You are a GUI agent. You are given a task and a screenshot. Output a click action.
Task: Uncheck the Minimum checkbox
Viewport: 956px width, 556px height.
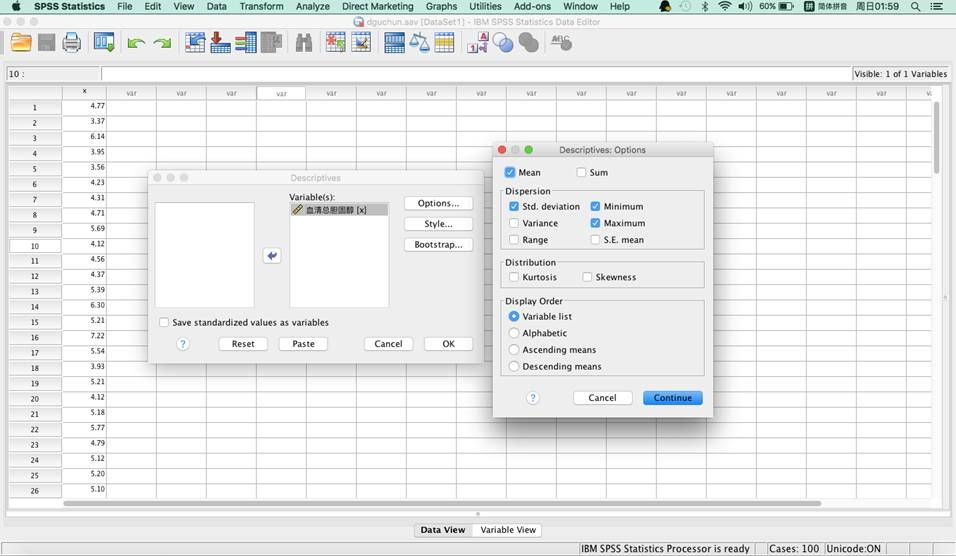(x=596, y=207)
